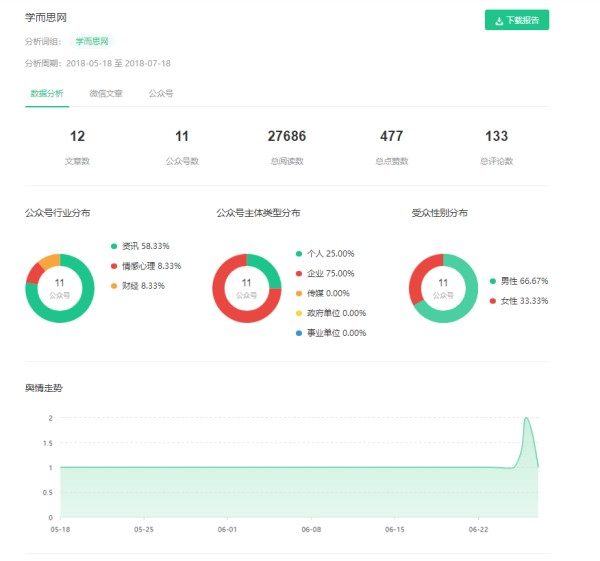Toggle the 财经 8.33% legend entry

[114, 286]
